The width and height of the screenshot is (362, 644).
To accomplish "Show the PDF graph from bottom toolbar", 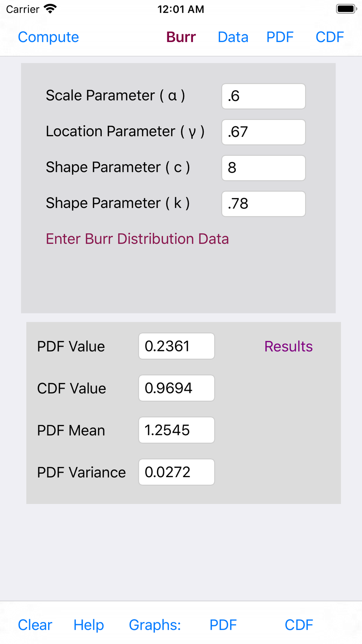I will point(223,625).
